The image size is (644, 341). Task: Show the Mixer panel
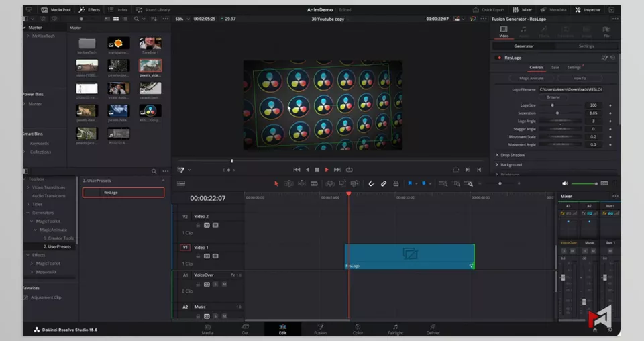point(523,9)
